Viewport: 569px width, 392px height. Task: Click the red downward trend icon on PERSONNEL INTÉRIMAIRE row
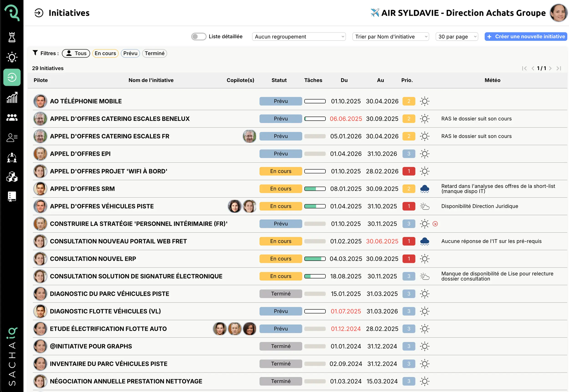pyautogui.click(x=435, y=224)
